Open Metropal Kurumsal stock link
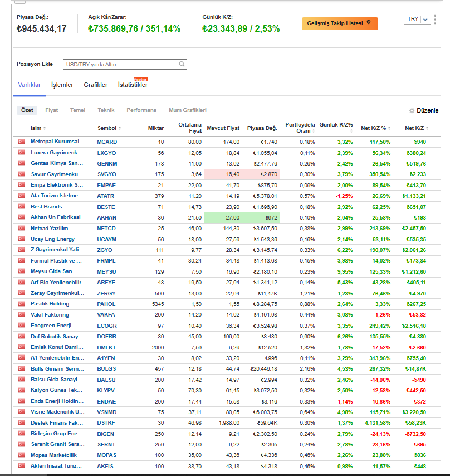450x476 pixels. [x=57, y=142]
